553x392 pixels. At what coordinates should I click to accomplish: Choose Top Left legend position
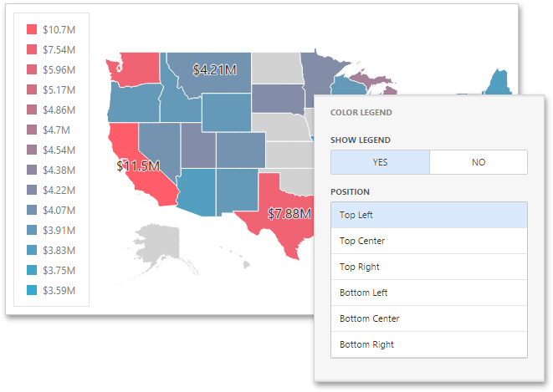point(428,215)
